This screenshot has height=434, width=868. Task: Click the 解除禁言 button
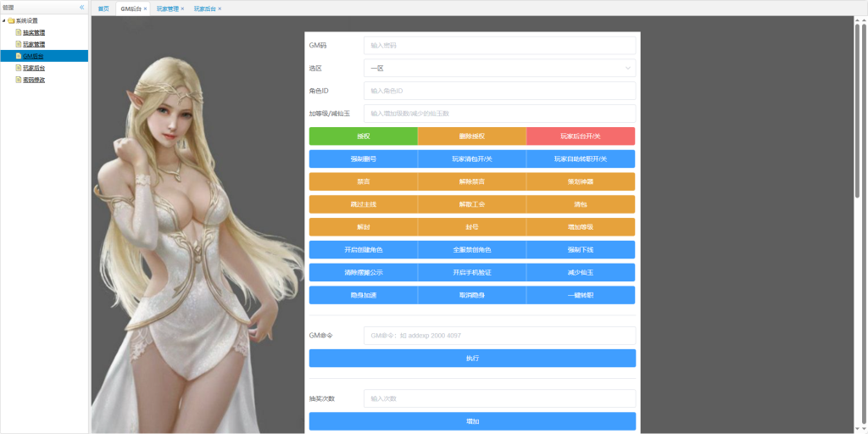(x=471, y=181)
